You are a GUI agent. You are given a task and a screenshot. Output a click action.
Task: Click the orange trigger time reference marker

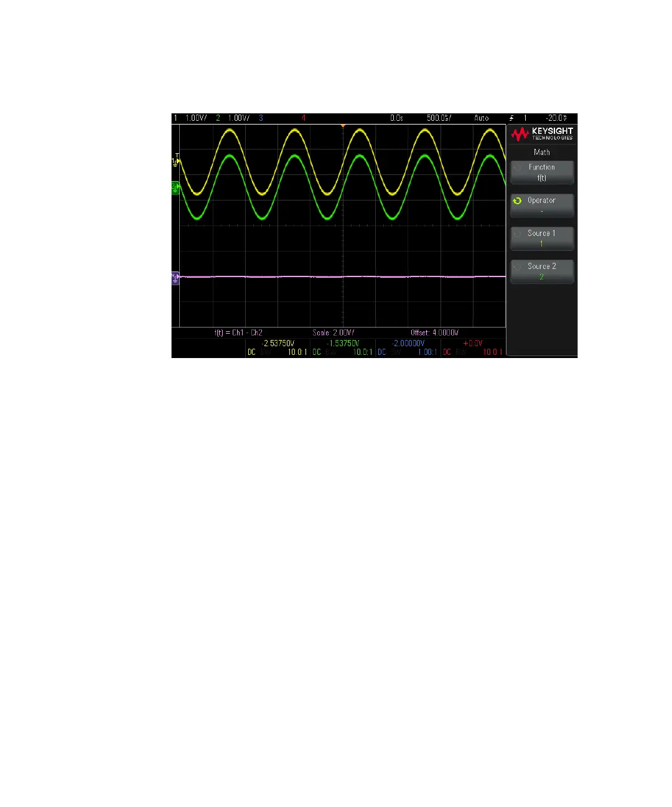pos(342,126)
